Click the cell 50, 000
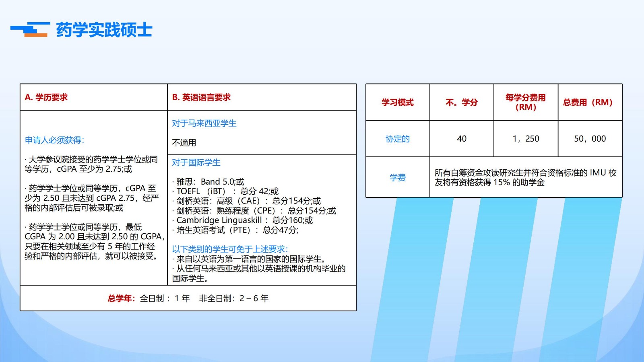Viewport: 644px width, 362px height. 590,139
